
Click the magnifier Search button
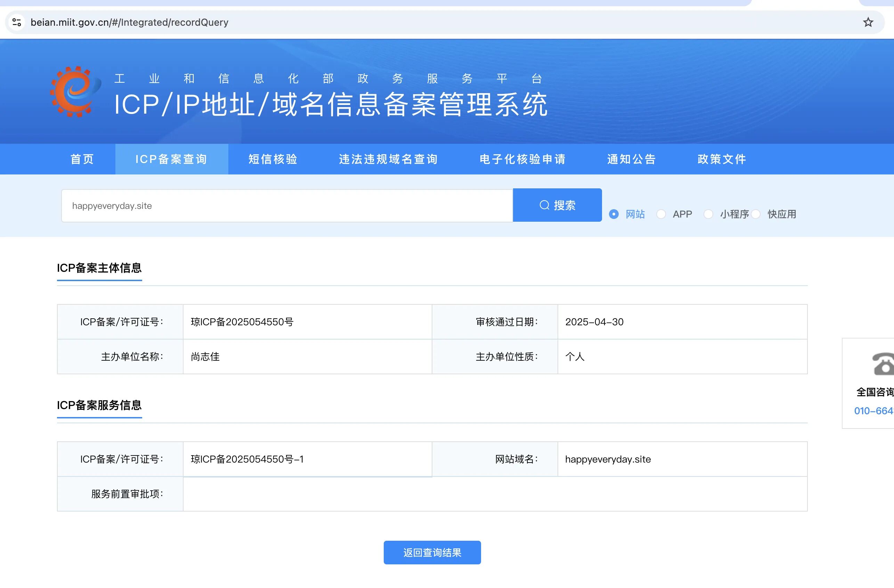[557, 205]
